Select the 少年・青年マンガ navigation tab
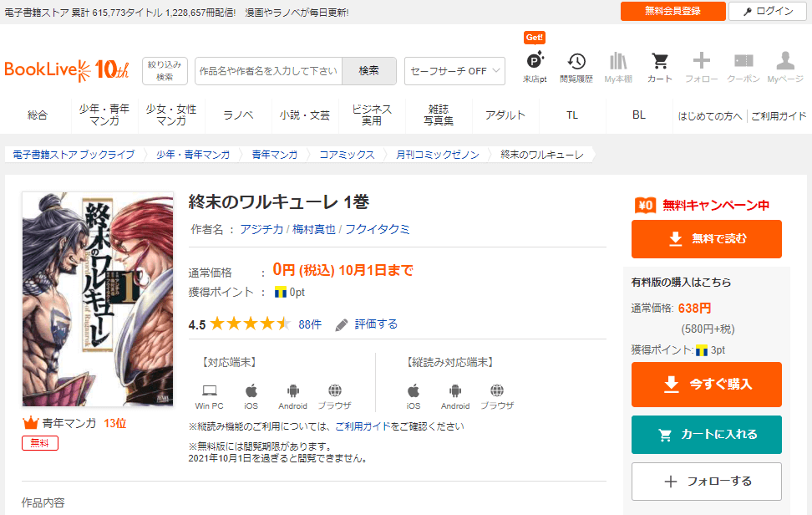Screen dimensions: 812x515 pyautogui.click(x=104, y=115)
